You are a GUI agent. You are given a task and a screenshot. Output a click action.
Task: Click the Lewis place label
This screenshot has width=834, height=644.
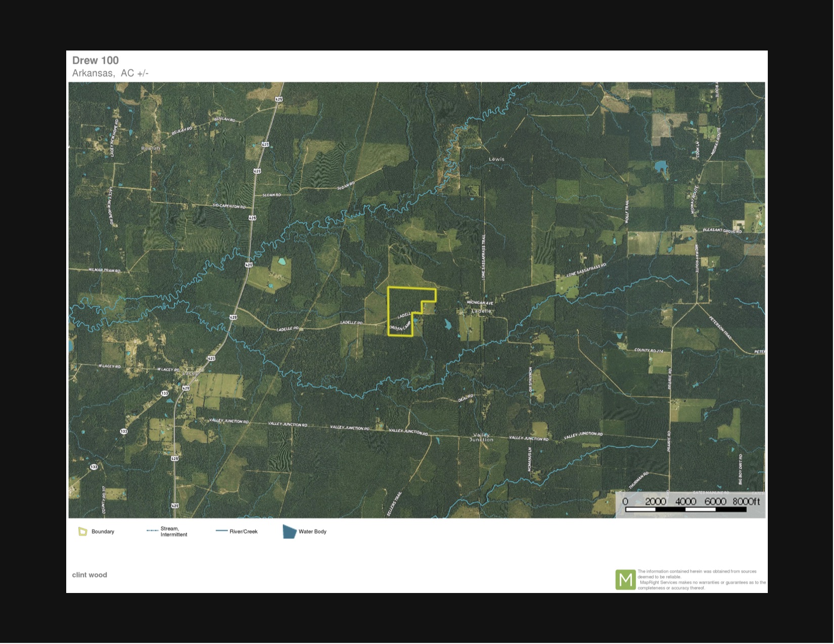496,159
